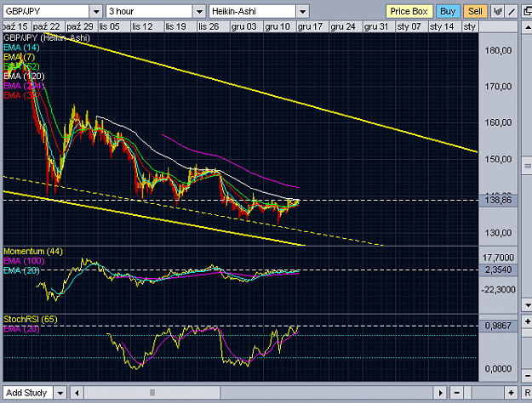
Task: Click the StochRSI (65) study label
Action: 30,320
